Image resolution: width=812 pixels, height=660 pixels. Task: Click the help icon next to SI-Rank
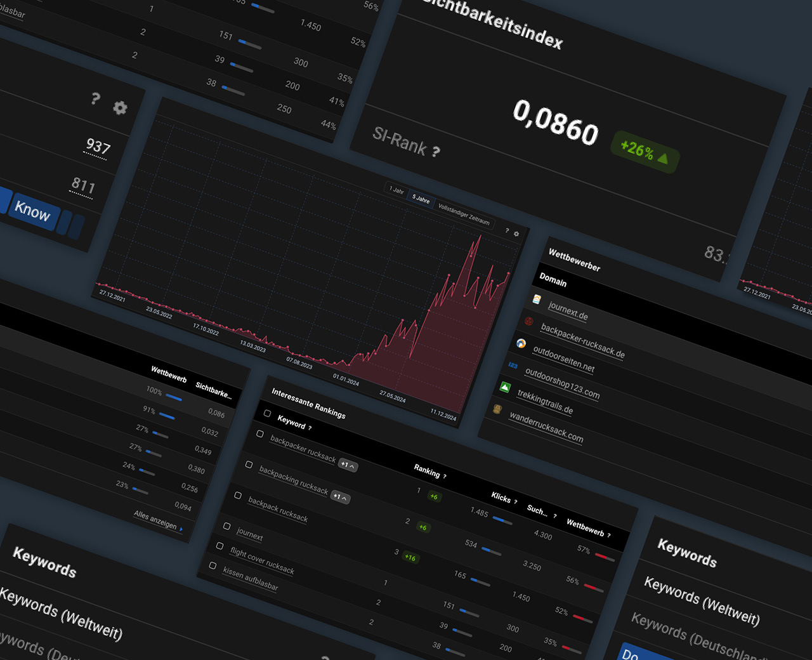[x=436, y=152]
